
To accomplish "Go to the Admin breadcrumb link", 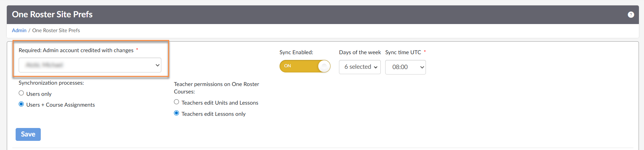I will point(19,30).
